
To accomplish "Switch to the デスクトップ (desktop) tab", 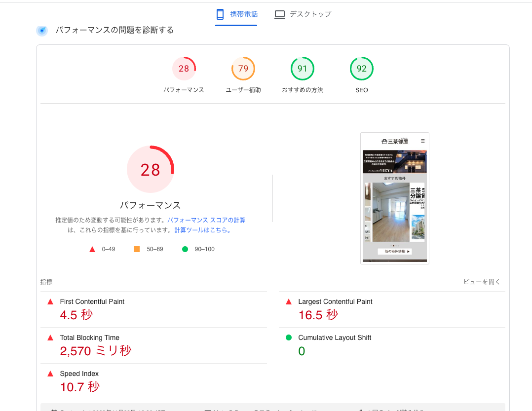I will [x=303, y=14].
